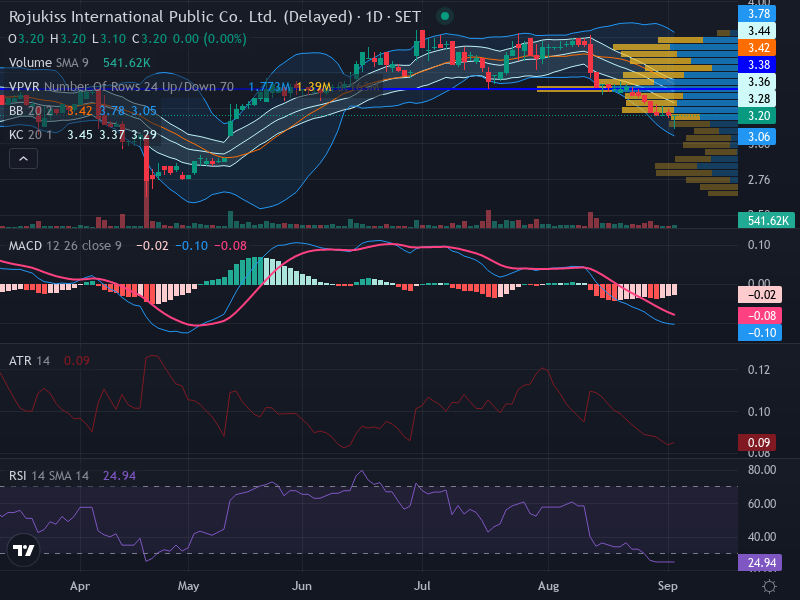Open the TradingView logo link
800x600 pixels.
coord(23,551)
